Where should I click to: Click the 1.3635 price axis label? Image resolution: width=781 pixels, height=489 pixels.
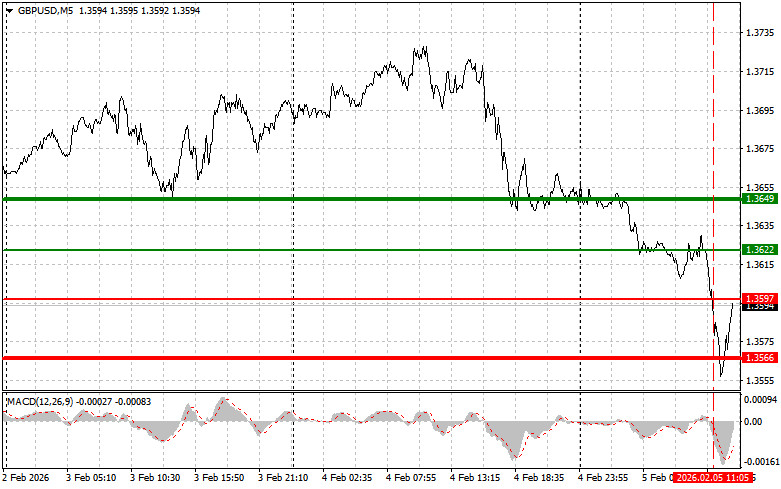(x=760, y=226)
